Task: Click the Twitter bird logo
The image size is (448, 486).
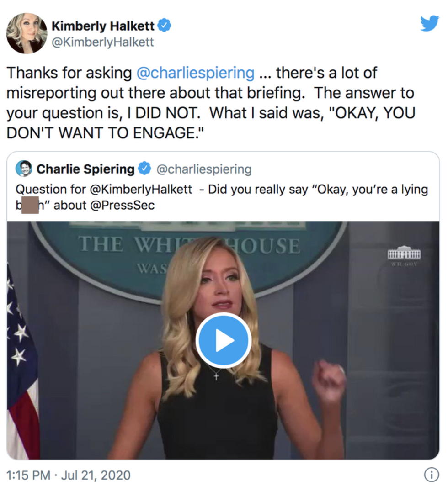Action: point(429,23)
